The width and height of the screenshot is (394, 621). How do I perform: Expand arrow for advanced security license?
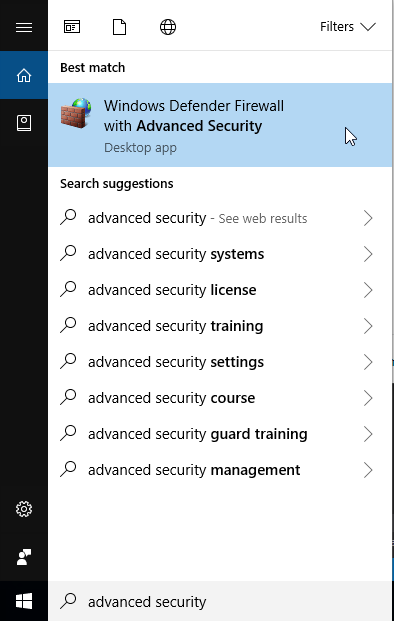(368, 290)
